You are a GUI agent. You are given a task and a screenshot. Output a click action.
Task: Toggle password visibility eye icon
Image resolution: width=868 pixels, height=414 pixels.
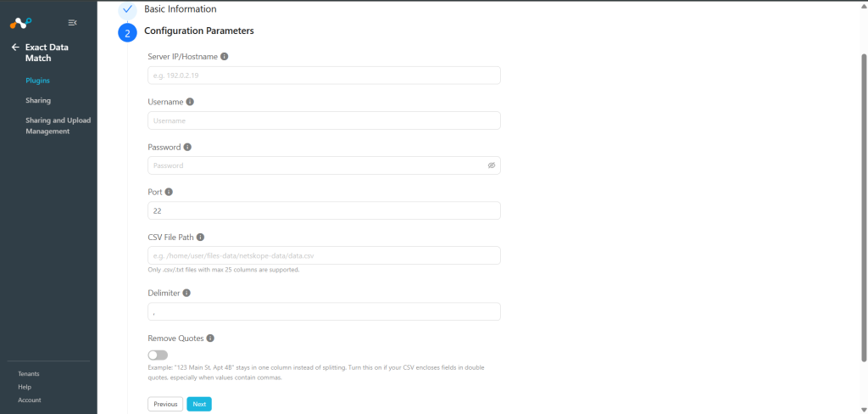(491, 165)
